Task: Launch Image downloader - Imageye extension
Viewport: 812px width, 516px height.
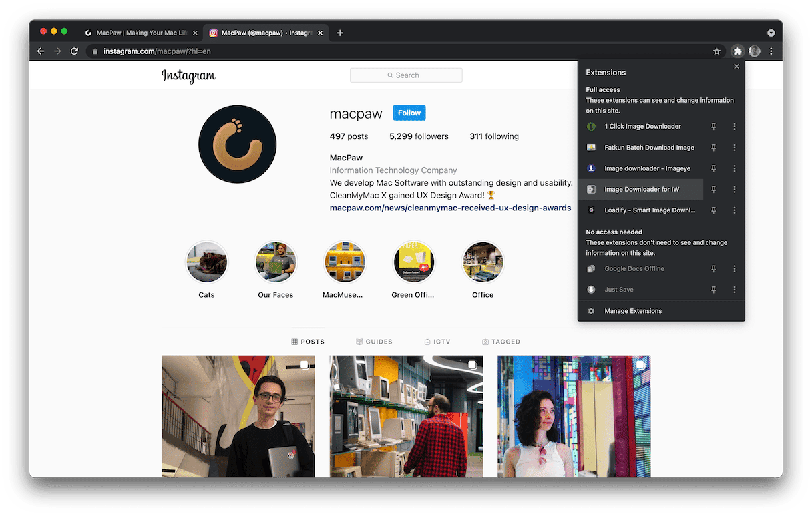Action: coord(641,168)
